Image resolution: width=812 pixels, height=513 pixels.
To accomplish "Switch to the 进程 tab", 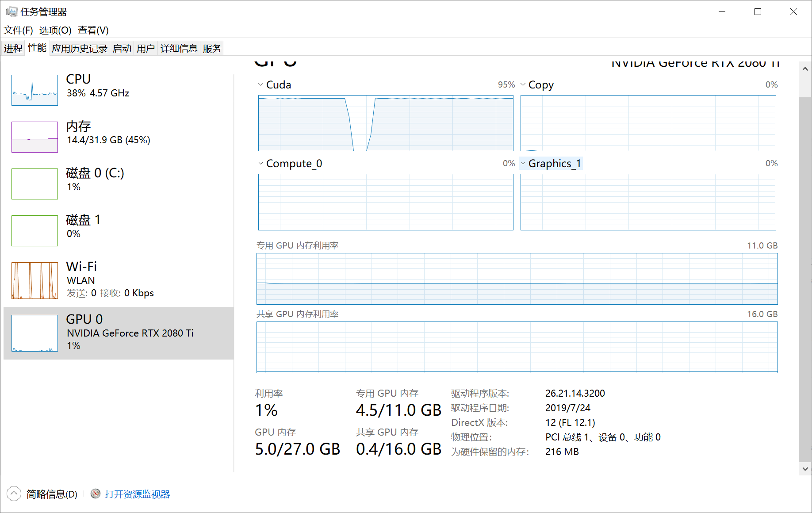I will point(13,49).
